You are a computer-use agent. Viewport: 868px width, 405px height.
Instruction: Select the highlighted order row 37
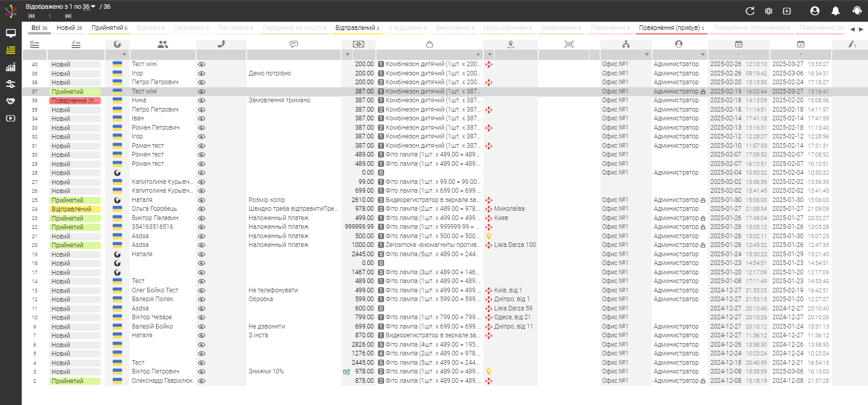362,91
